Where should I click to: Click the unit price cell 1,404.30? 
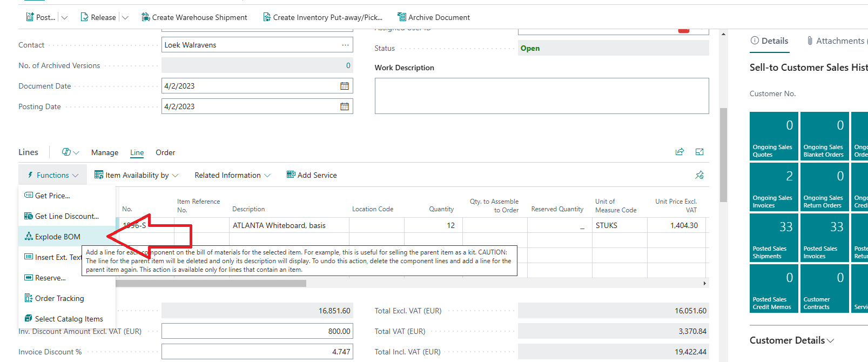pyautogui.click(x=676, y=225)
